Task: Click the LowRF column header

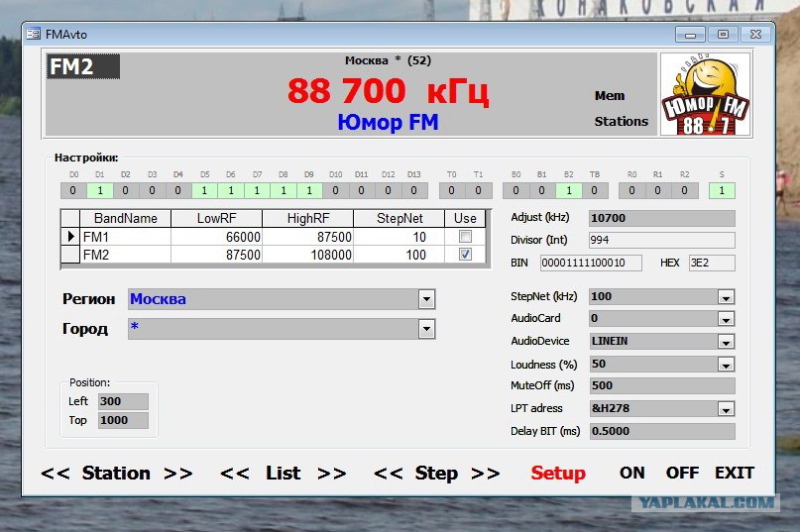Action: [x=217, y=218]
